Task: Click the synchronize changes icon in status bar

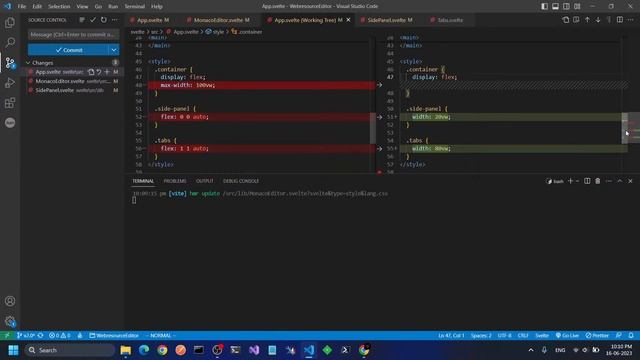Action: [x=40, y=336]
